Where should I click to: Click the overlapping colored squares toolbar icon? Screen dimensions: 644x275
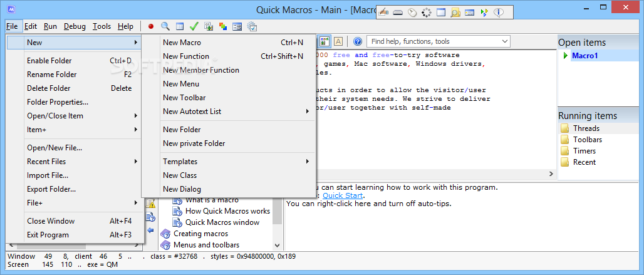pos(223,26)
